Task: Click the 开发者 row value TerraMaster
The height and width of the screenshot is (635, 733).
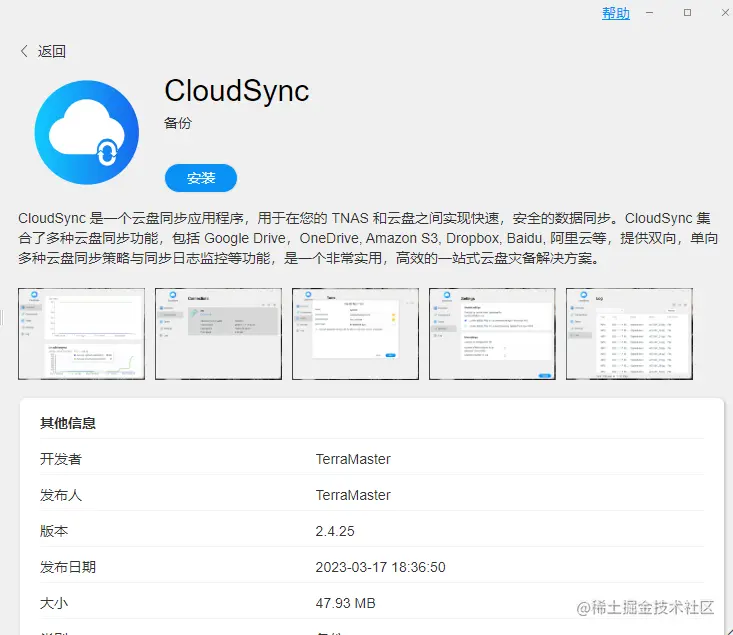Action: [x=353, y=459]
